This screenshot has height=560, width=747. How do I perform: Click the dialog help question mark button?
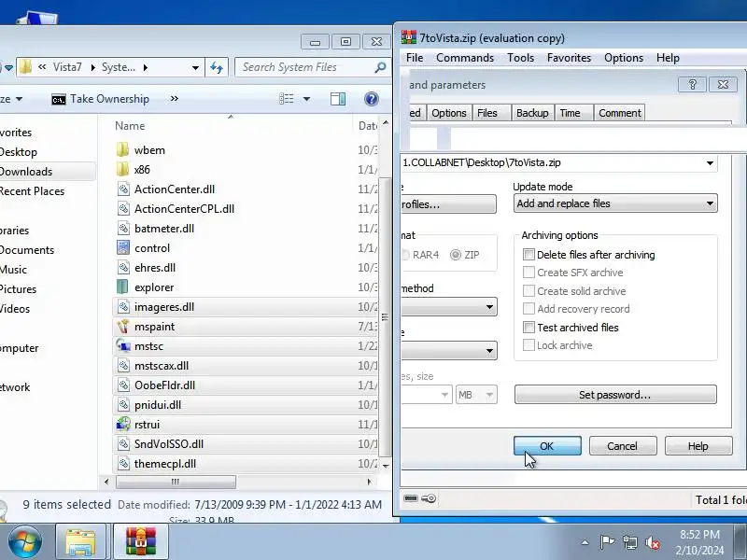pyautogui.click(x=692, y=85)
